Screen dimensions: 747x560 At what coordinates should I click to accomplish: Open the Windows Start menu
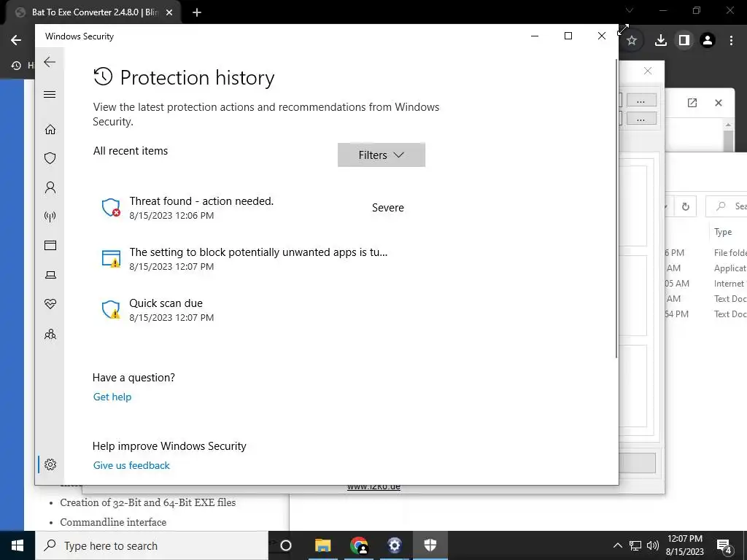coord(18,545)
